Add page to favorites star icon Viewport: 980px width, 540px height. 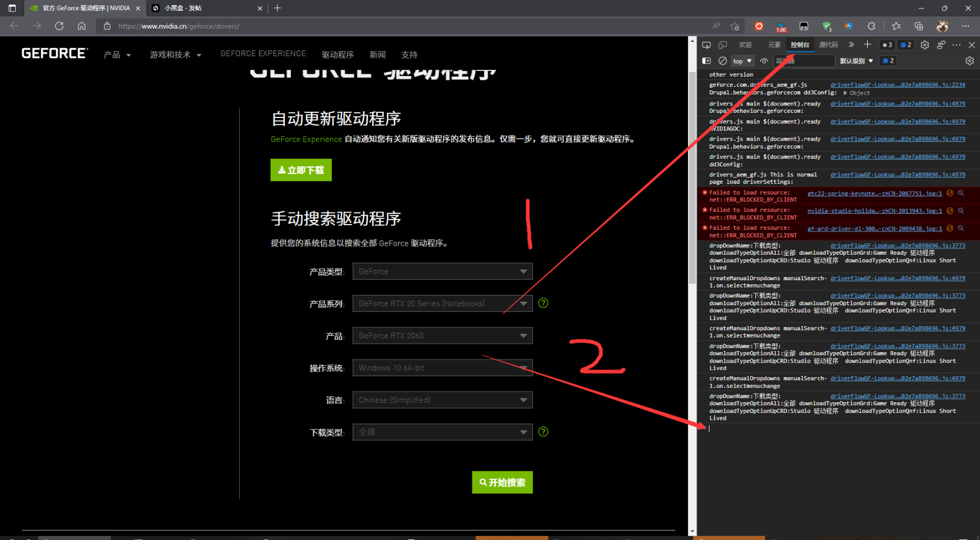[x=735, y=26]
